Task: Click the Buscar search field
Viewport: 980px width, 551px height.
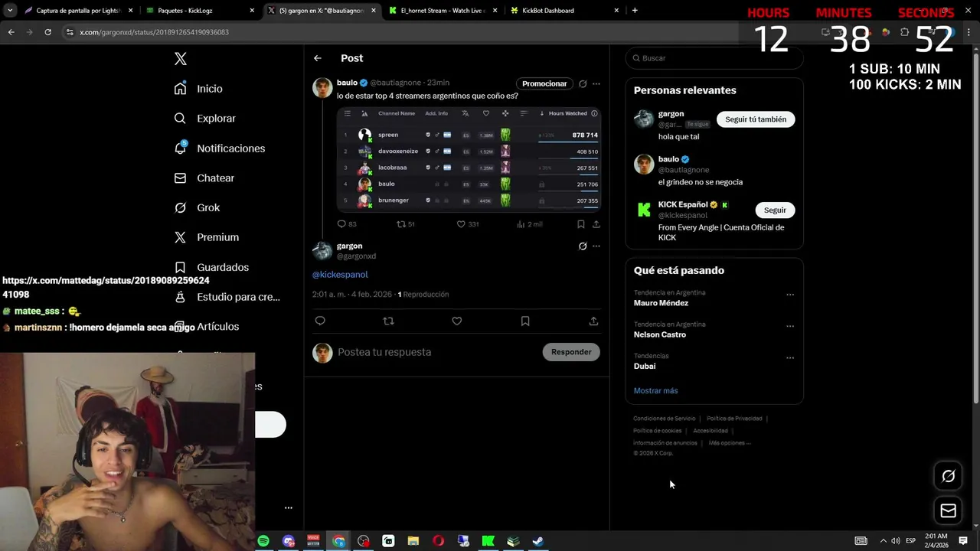Action: pyautogui.click(x=714, y=58)
